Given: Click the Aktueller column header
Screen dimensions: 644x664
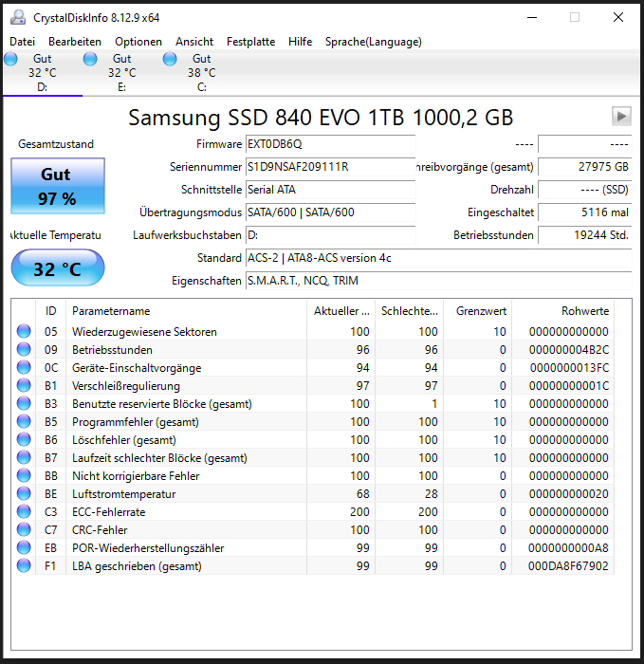Looking at the screenshot, I should click(341, 311).
